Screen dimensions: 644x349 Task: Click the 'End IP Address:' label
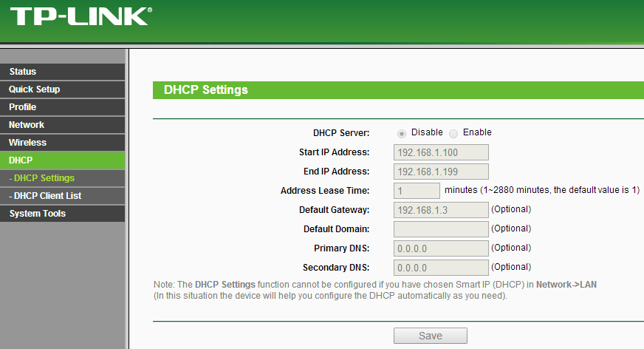[336, 172]
